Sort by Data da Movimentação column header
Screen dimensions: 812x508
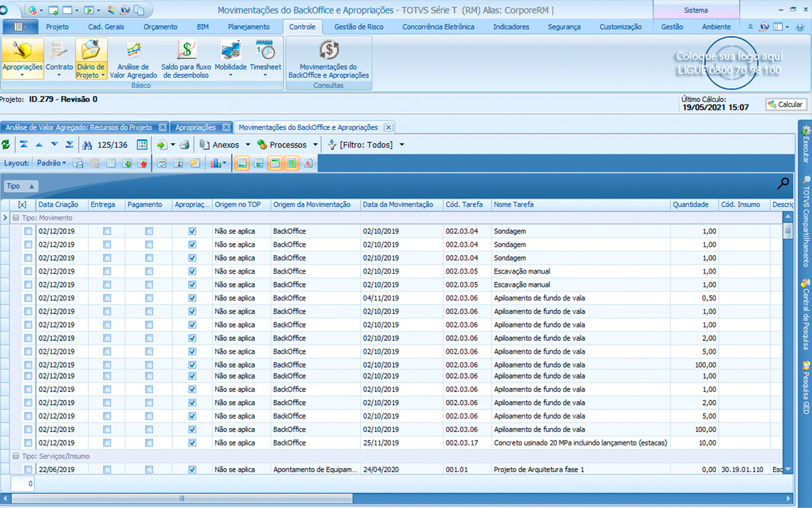click(401, 204)
